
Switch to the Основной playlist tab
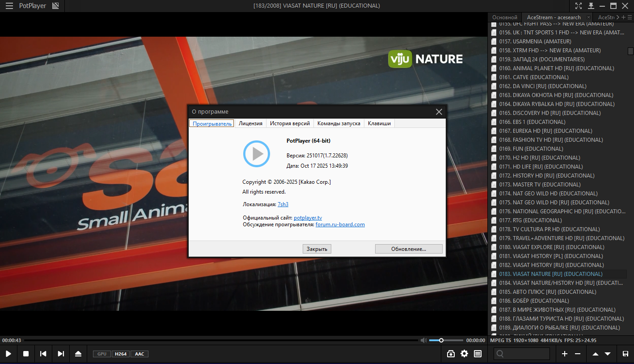tap(505, 17)
